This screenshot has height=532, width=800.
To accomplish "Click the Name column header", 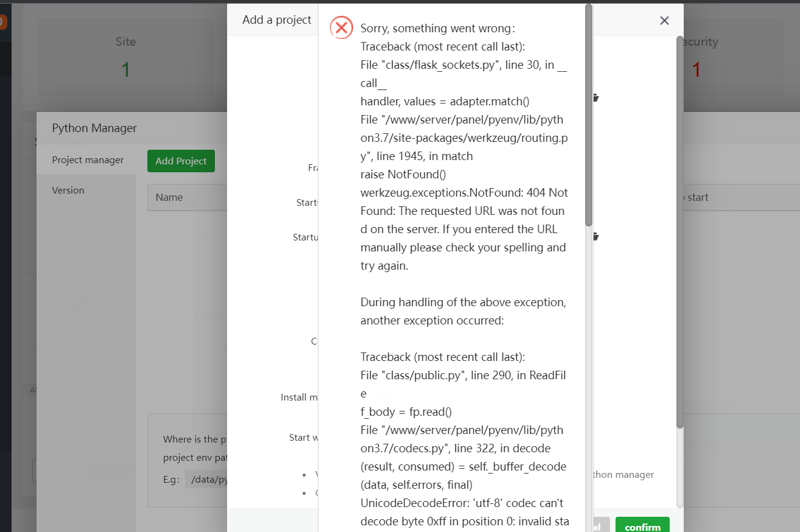I will pyautogui.click(x=169, y=197).
